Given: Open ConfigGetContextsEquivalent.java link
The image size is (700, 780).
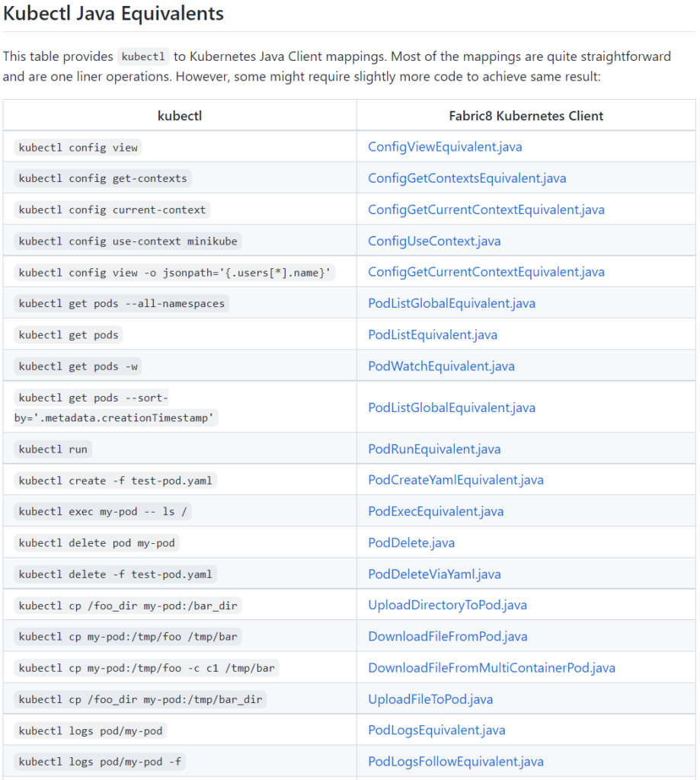Looking at the screenshot, I should click(467, 178).
